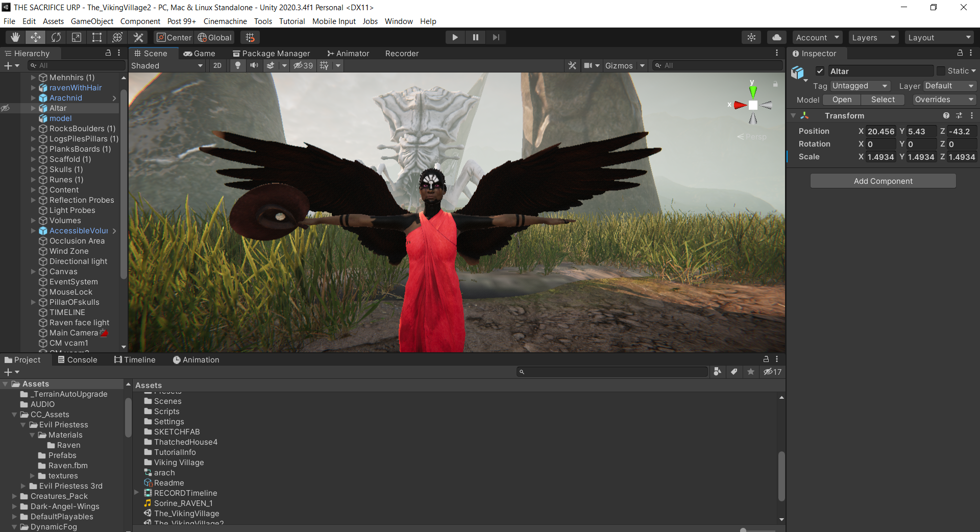This screenshot has height=532, width=980.
Task: Toggle hidden packages visibility showing 17
Action: pyautogui.click(x=772, y=372)
